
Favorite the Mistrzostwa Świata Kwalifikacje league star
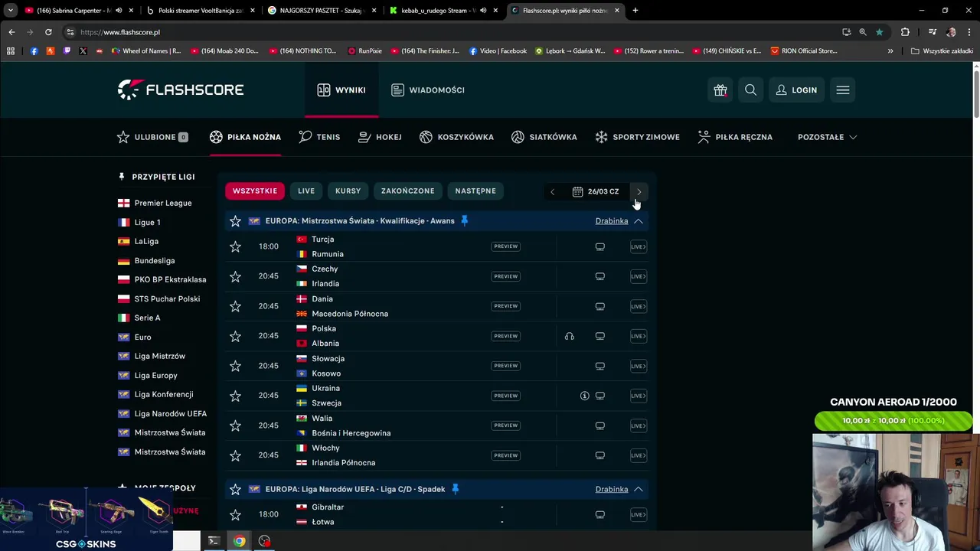point(235,221)
